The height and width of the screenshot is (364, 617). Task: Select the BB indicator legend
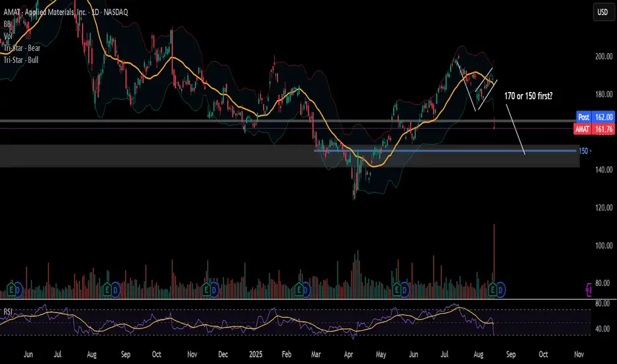pyautogui.click(x=7, y=24)
